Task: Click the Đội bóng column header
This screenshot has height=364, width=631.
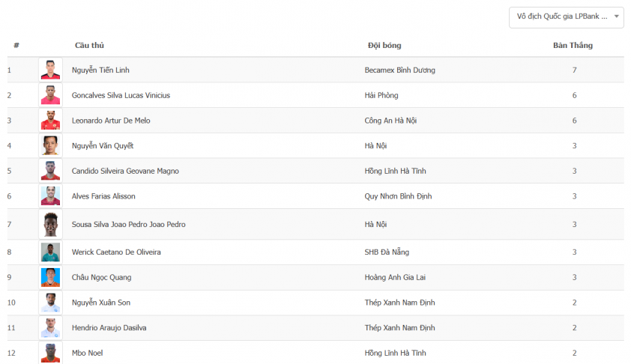Action: [x=384, y=46]
